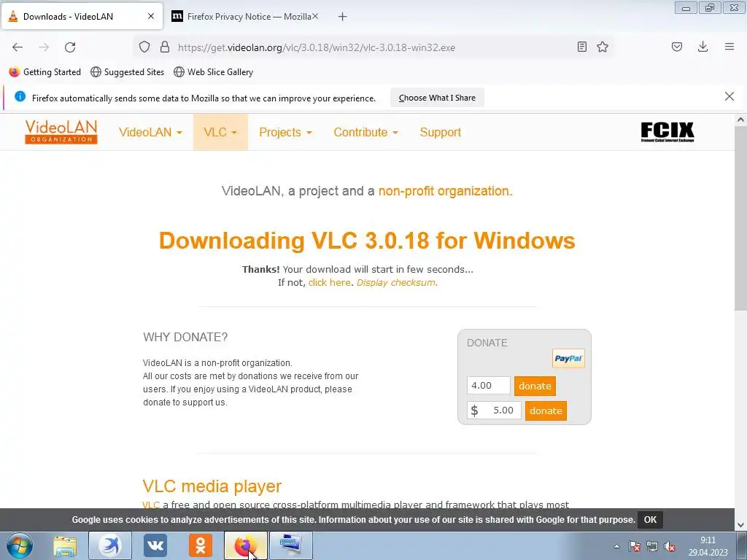This screenshot has width=747, height=560.
Task: Go back to the previous page
Action: [x=18, y=47]
